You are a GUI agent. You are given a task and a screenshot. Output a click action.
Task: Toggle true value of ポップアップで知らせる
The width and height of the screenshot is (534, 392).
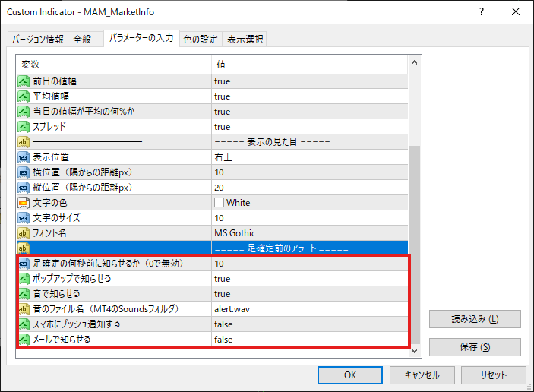pos(309,279)
